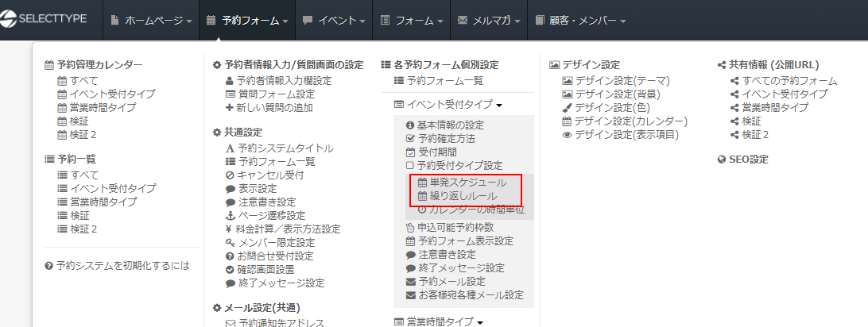Open 検証２ calendar under 予約管理カレンダー

click(78, 134)
